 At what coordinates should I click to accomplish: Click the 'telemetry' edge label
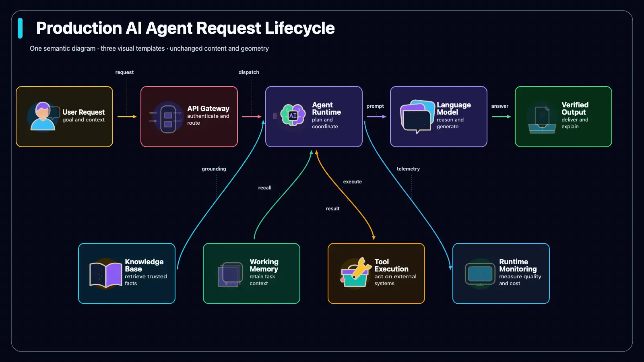pyautogui.click(x=408, y=169)
